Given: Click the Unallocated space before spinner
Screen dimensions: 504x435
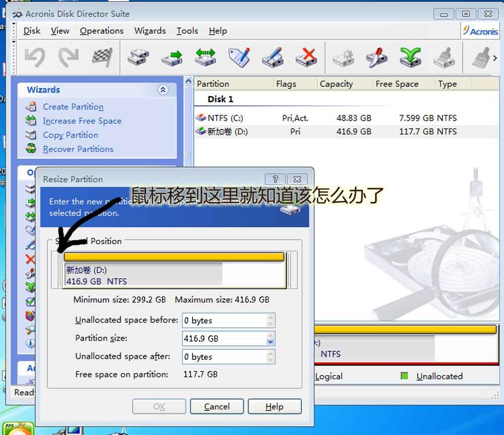Looking at the screenshot, I should 270,321.
